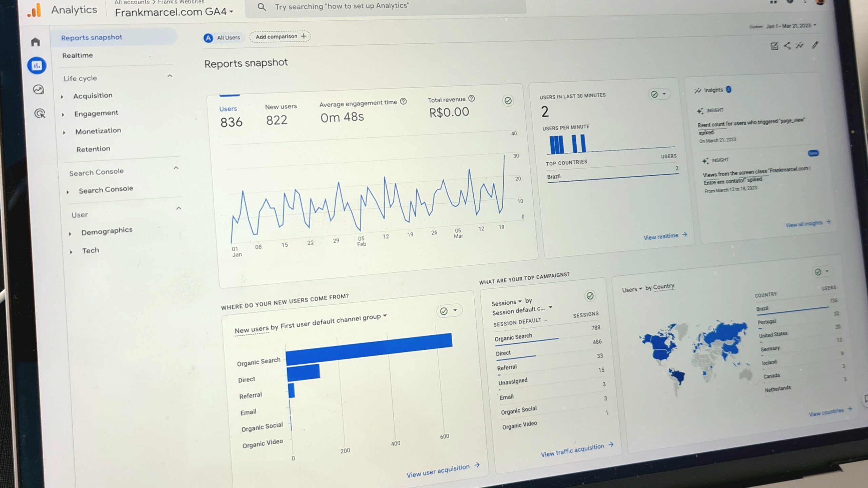868x488 pixels.
Task: Click the Google Analytics logo
Action: click(x=34, y=10)
